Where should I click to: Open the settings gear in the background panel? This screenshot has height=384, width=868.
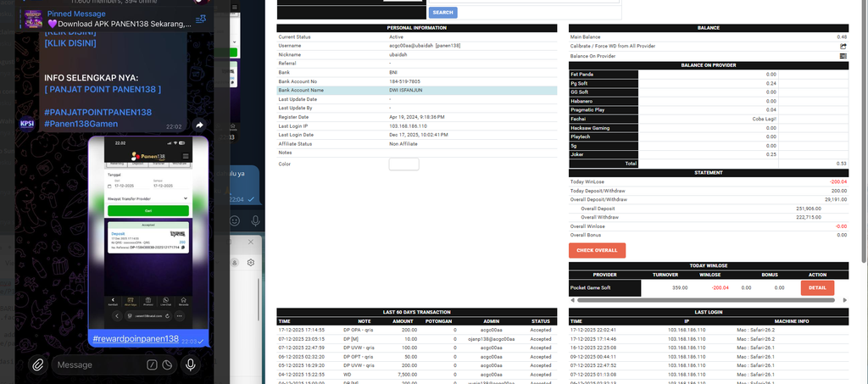pos(251,262)
